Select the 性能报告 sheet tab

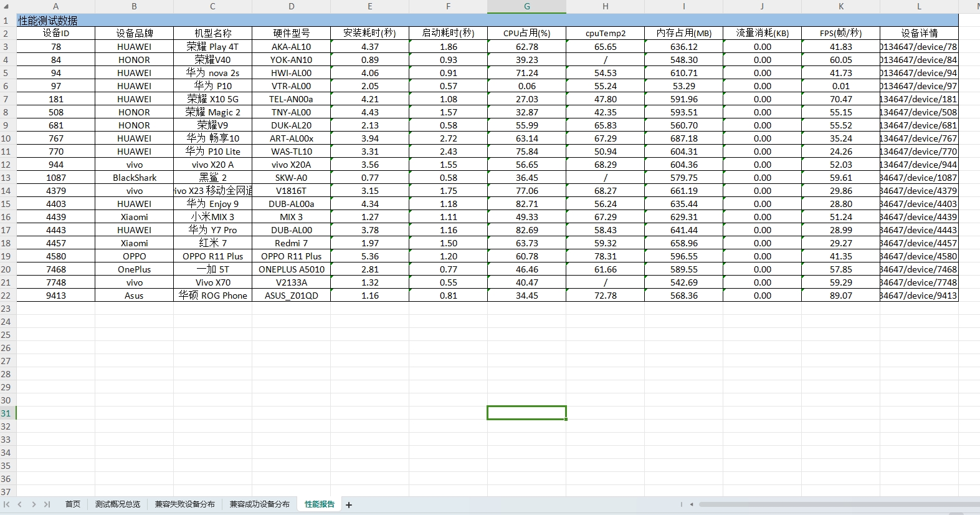320,504
